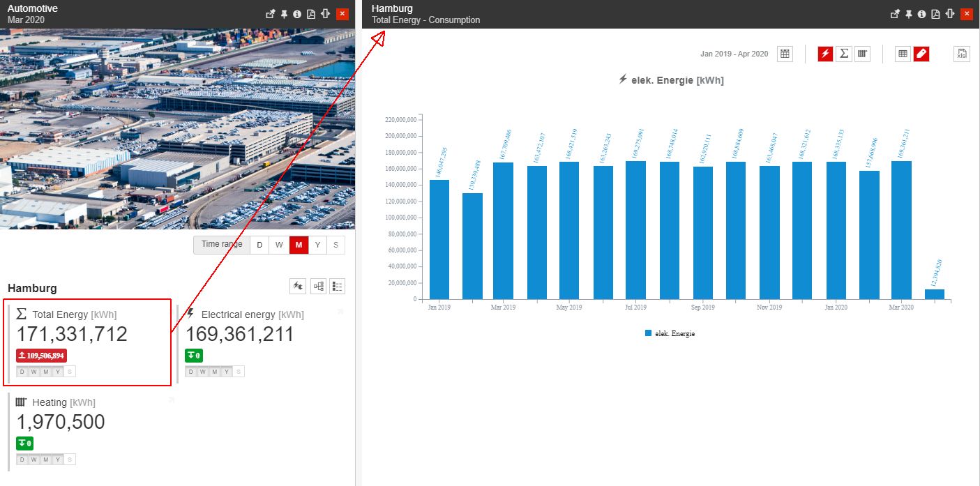Image resolution: width=980 pixels, height=486 pixels.
Task: Toggle elek. Energie series in chart legend
Action: coord(671,333)
